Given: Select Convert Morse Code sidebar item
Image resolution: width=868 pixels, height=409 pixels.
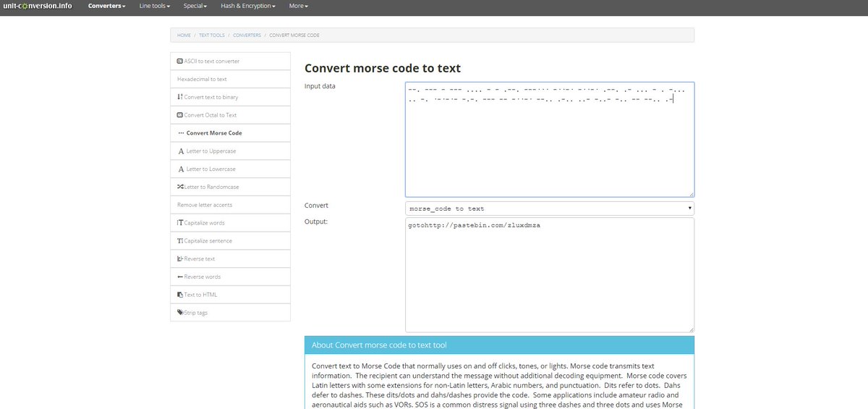Looking at the screenshot, I should coord(230,133).
